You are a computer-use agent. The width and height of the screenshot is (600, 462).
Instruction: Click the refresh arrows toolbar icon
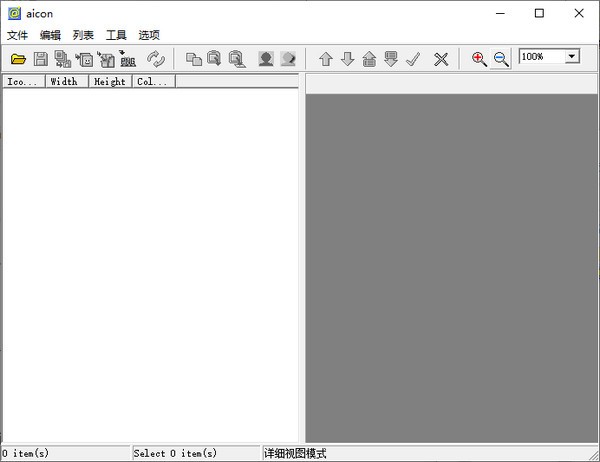(155, 59)
